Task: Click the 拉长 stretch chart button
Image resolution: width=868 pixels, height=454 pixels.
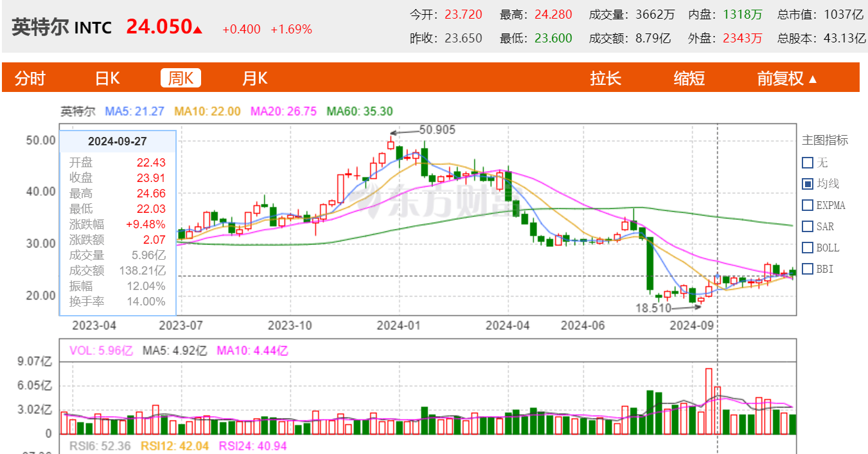Action: coord(605,78)
